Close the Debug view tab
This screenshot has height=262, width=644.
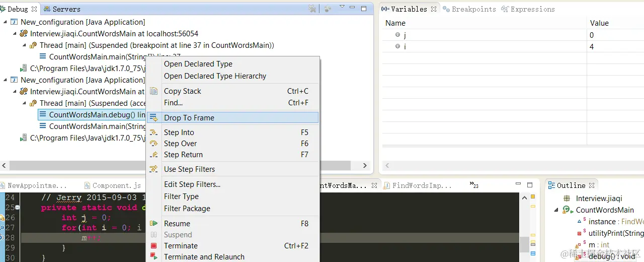pyautogui.click(x=34, y=9)
